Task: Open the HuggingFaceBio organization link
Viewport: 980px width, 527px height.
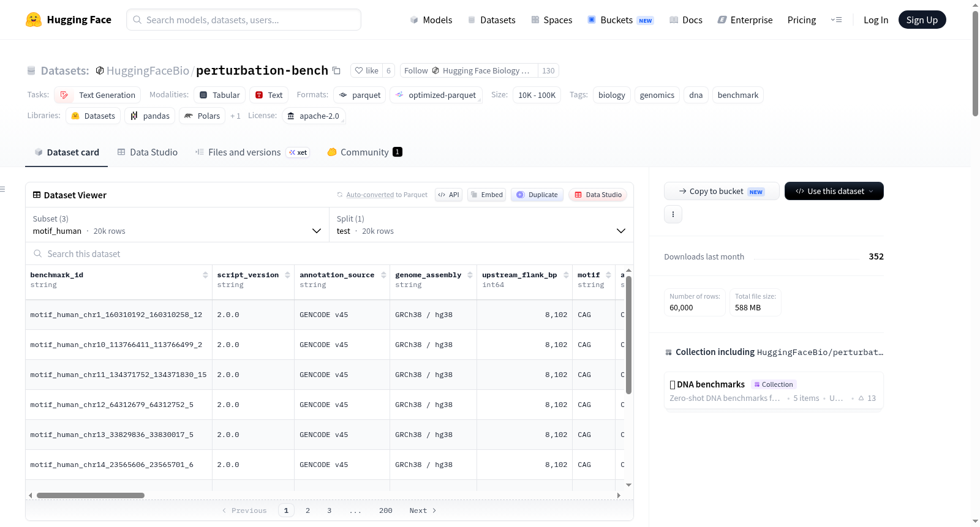Action: pyautogui.click(x=148, y=70)
